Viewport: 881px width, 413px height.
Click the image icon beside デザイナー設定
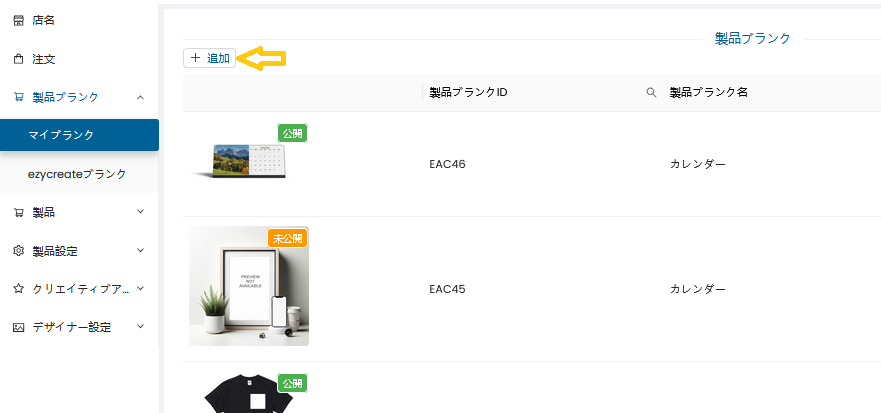click(x=18, y=327)
